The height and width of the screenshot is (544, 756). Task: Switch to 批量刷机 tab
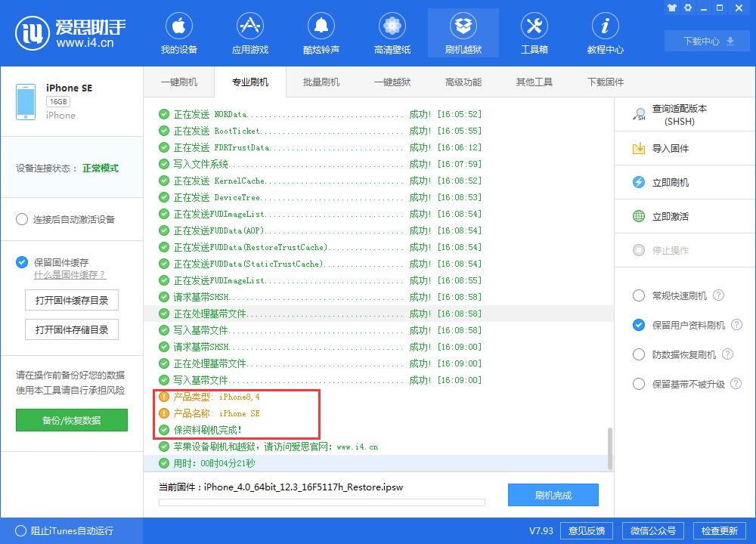pyautogui.click(x=321, y=82)
